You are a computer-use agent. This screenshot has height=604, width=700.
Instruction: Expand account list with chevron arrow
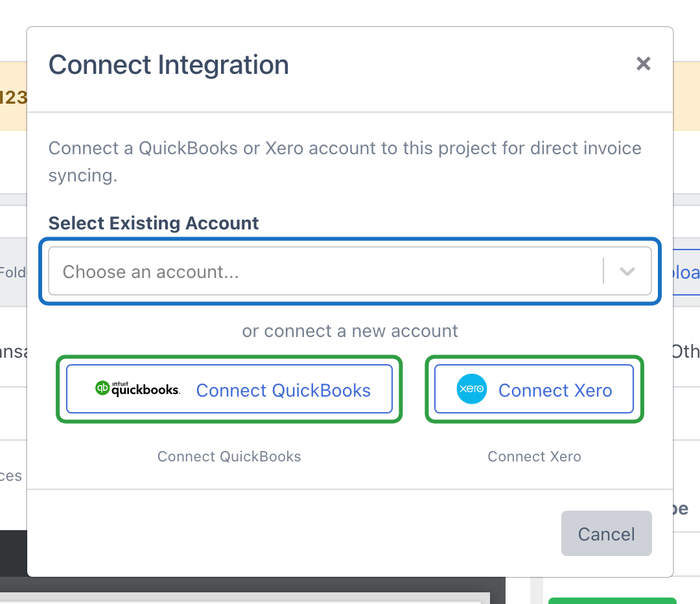coord(627,272)
